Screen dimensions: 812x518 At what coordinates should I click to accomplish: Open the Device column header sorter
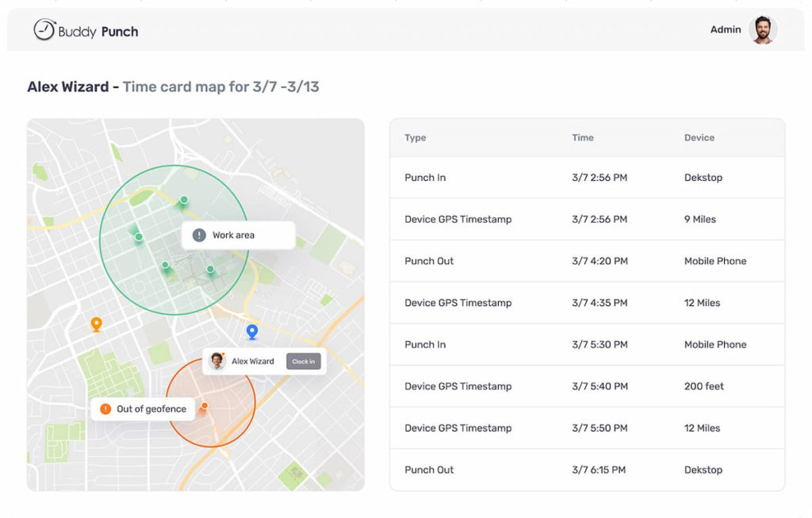coord(699,137)
